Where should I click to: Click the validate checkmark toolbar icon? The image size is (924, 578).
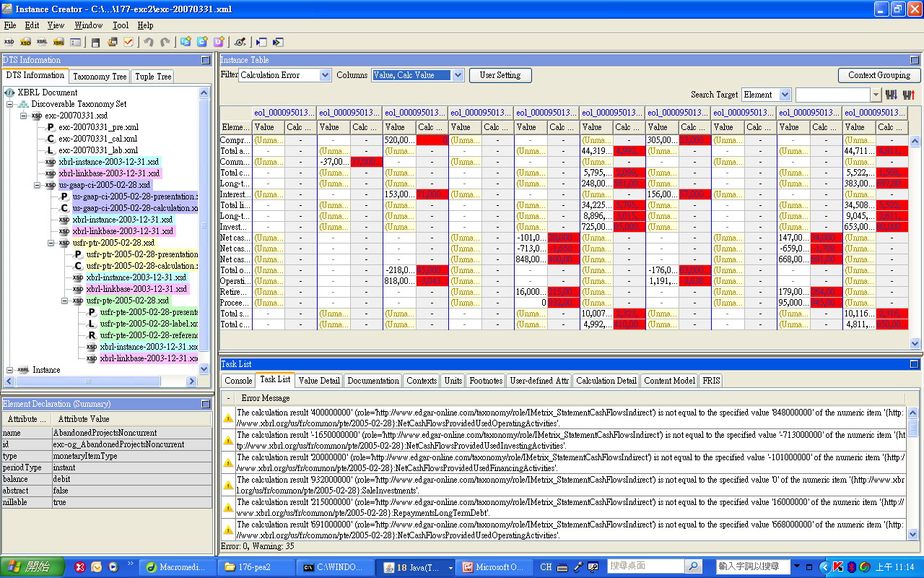click(x=128, y=43)
